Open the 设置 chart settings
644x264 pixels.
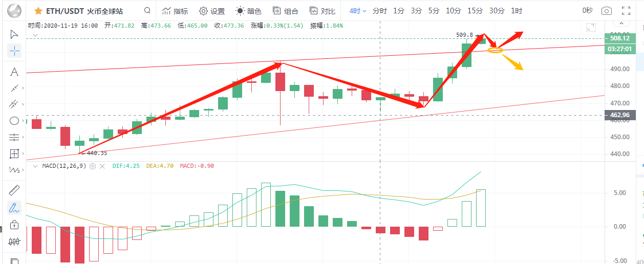[211, 11]
